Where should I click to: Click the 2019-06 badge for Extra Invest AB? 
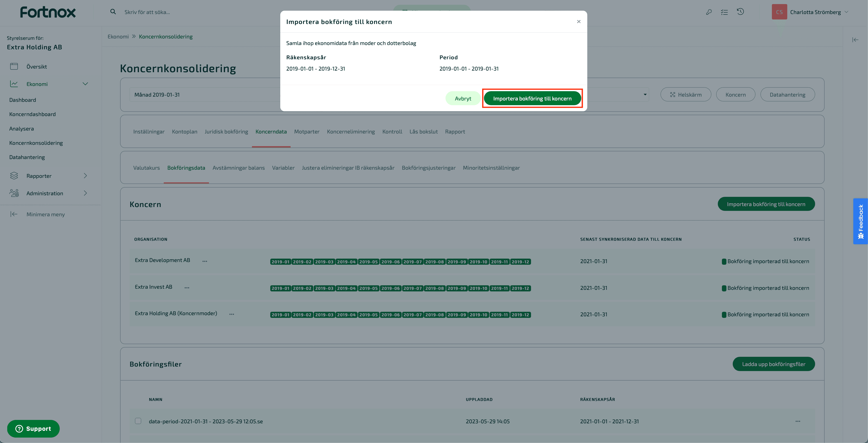391,288
